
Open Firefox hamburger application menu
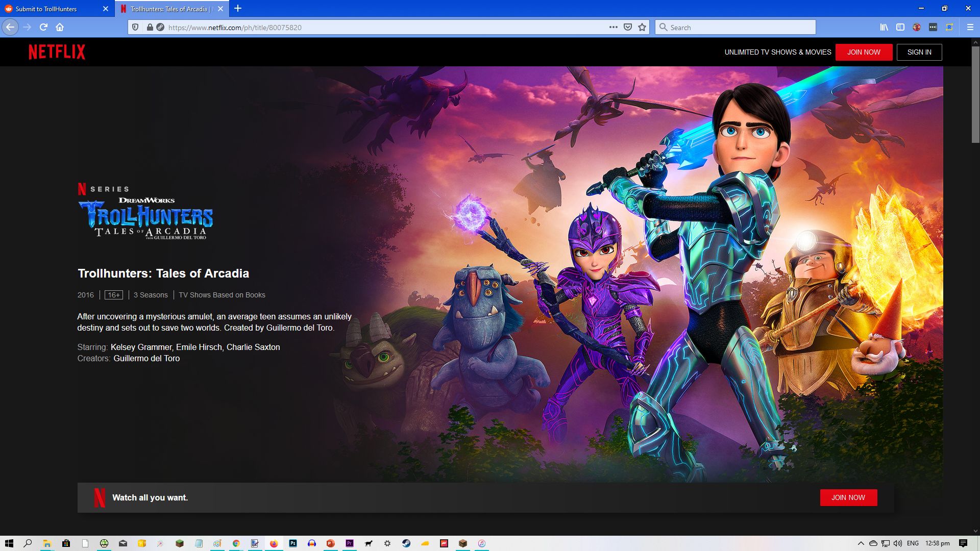click(970, 28)
